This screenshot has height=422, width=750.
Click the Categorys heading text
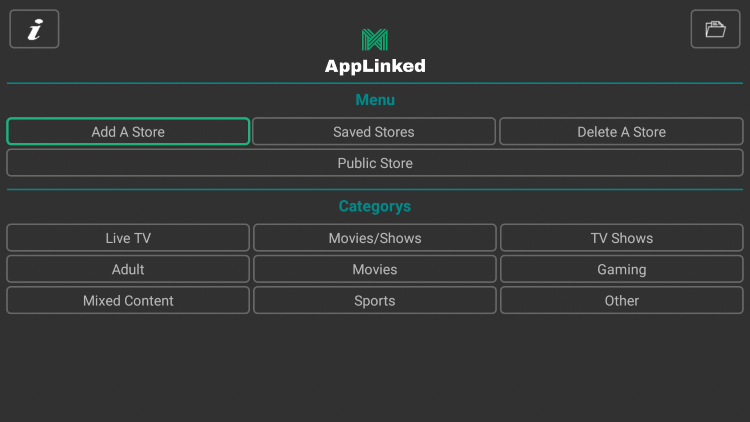tap(375, 206)
